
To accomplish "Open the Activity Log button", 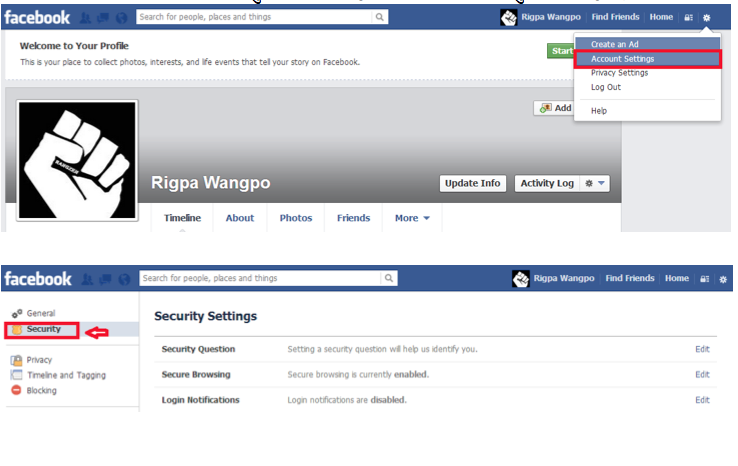I will (x=547, y=184).
